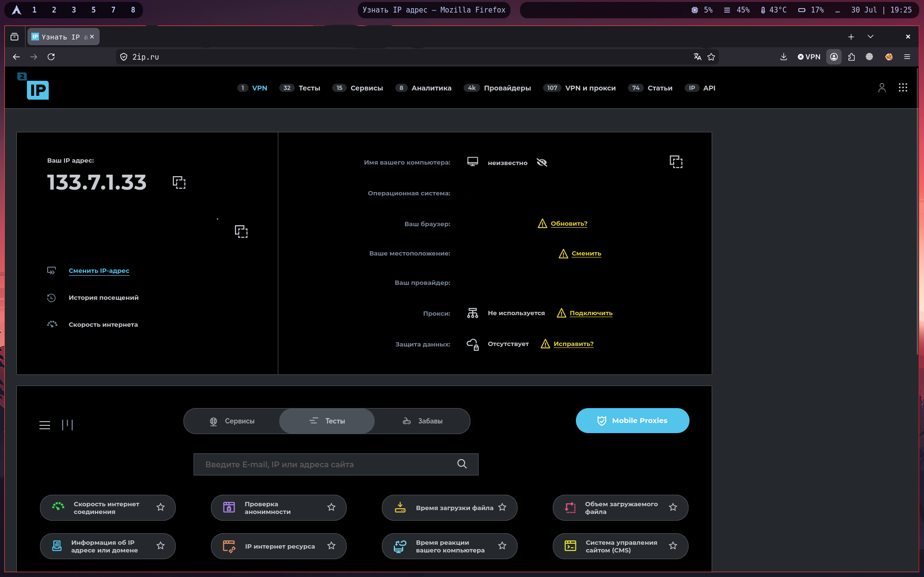The width and height of the screenshot is (924, 577).
Task: Toggle computer name visibility eye icon
Action: (x=542, y=163)
